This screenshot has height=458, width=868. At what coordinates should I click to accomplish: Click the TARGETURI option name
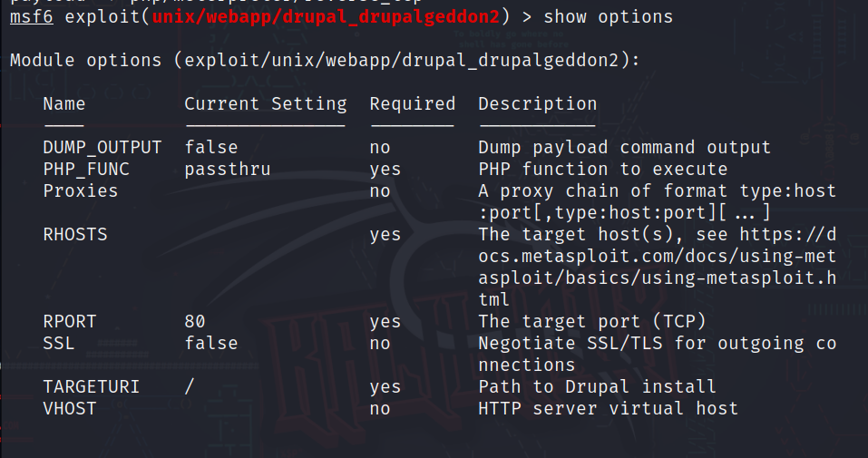click(92, 387)
